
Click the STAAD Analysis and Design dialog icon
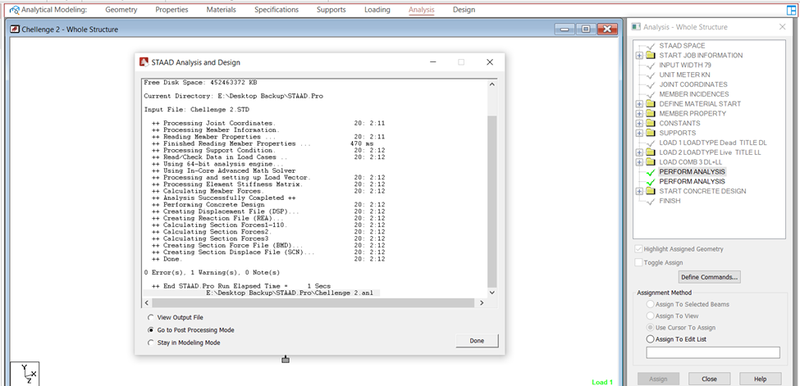(144, 62)
